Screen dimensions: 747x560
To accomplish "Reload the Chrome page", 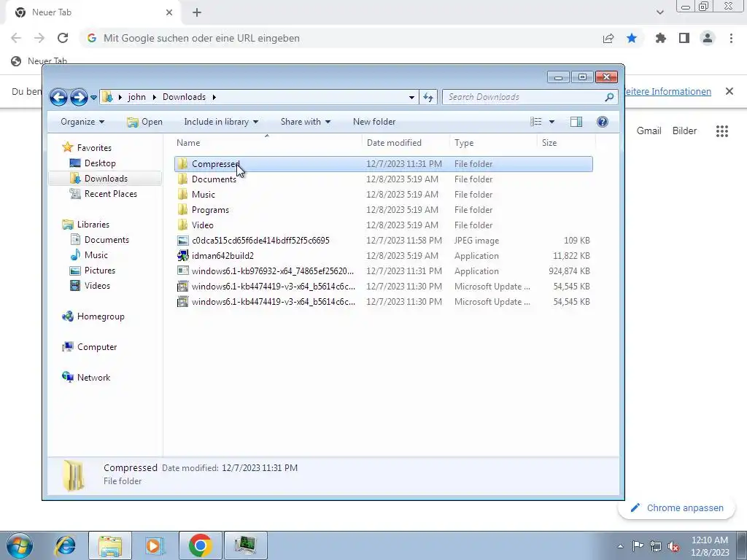I will [x=63, y=38].
